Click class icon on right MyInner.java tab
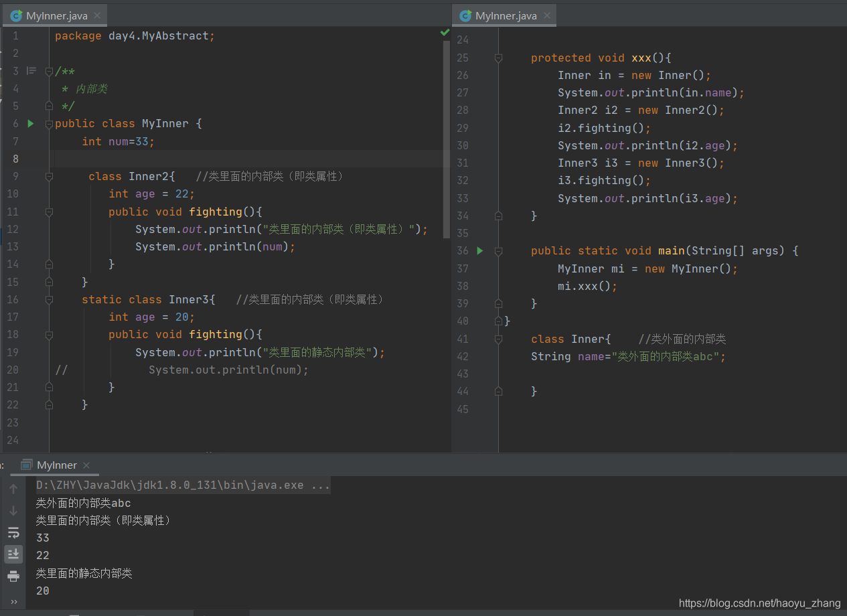The image size is (847, 616). pyautogui.click(x=465, y=15)
